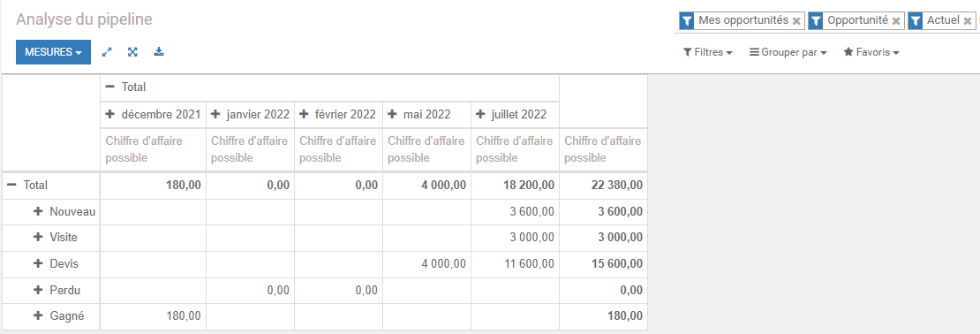Expand the janvier 2022 column
This screenshot has height=334, width=980.
(250, 115)
